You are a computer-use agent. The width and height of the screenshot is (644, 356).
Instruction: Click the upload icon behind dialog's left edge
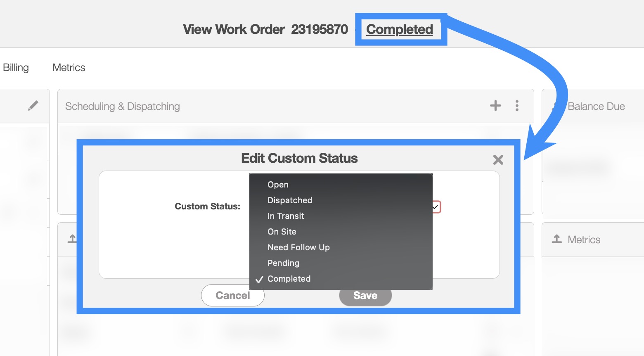click(72, 239)
